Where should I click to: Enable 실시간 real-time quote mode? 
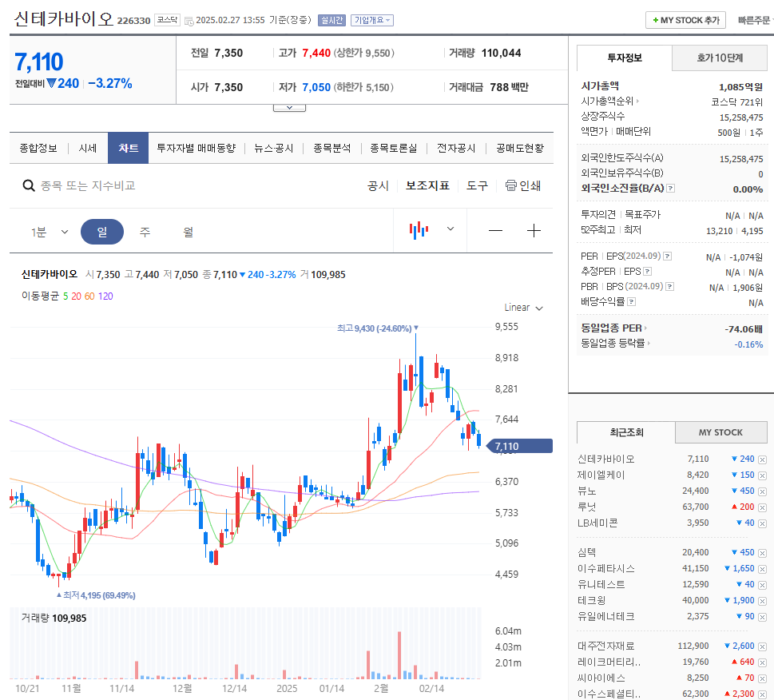click(x=331, y=20)
